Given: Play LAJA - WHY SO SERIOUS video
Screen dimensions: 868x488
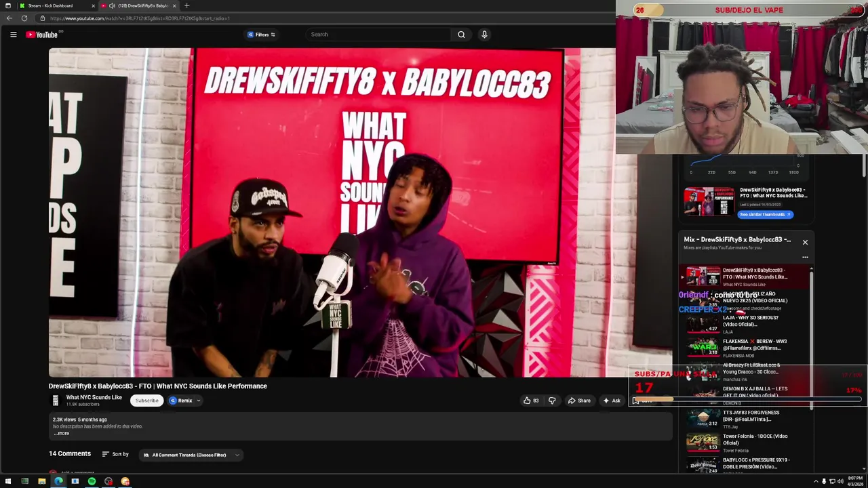Looking at the screenshot, I should point(745,324).
